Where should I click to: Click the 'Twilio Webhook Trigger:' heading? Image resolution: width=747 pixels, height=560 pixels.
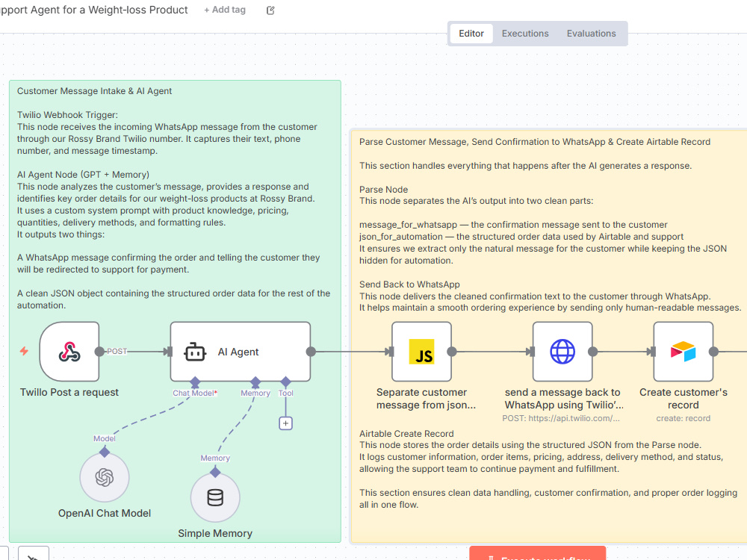point(67,115)
